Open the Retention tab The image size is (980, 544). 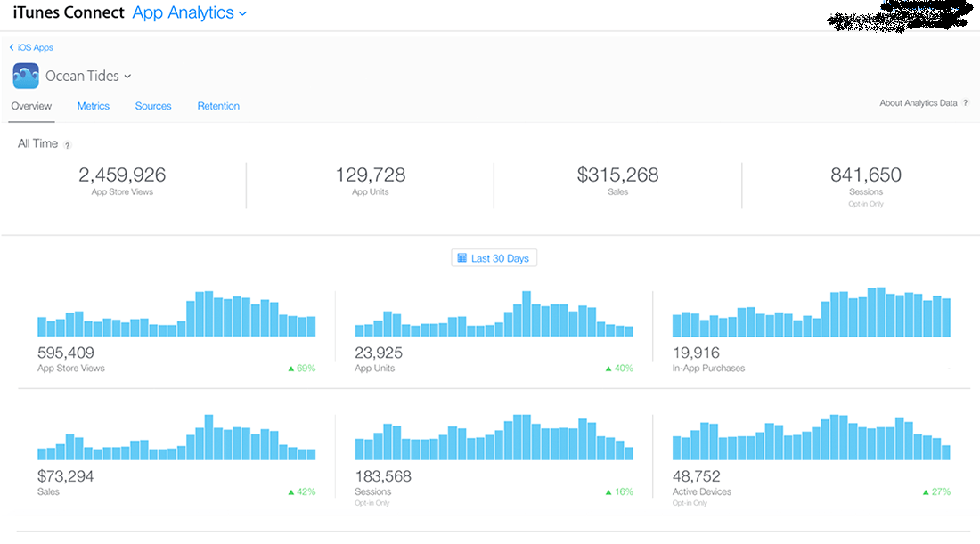[218, 106]
